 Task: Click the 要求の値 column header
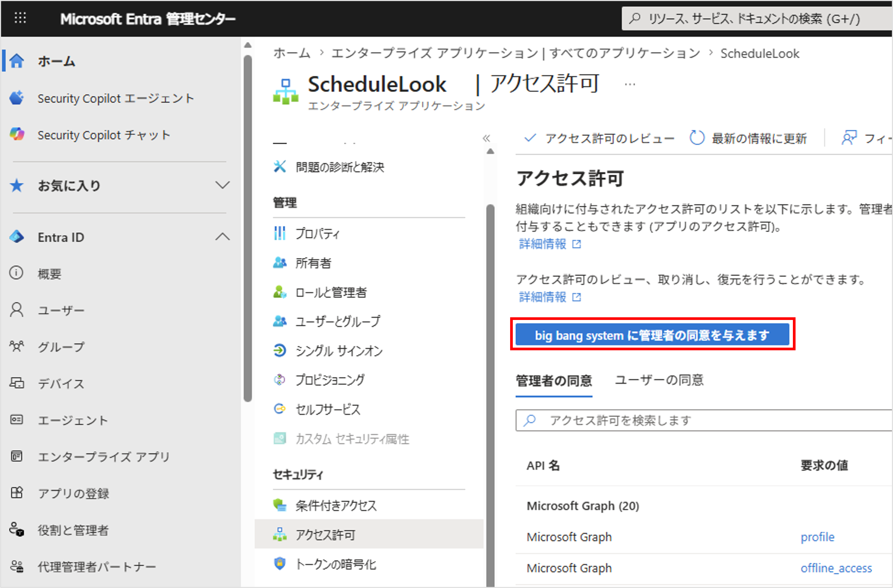pyautogui.click(x=824, y=465)
